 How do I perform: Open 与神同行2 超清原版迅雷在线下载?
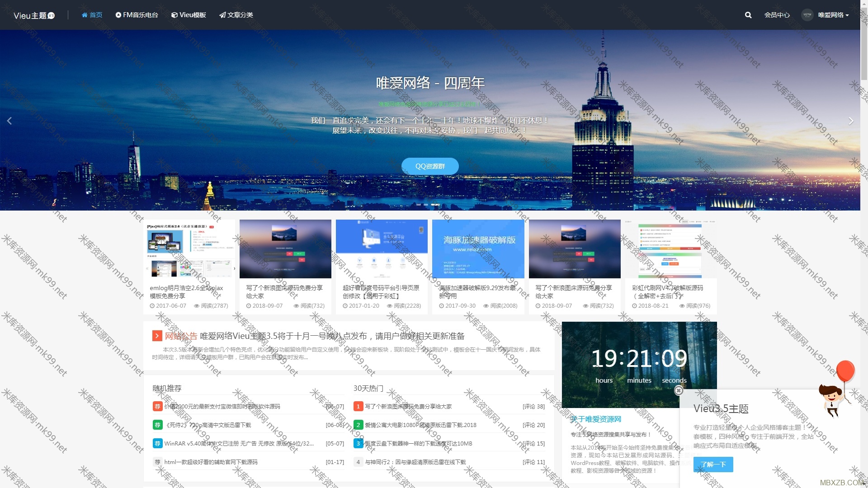(415, 462)
